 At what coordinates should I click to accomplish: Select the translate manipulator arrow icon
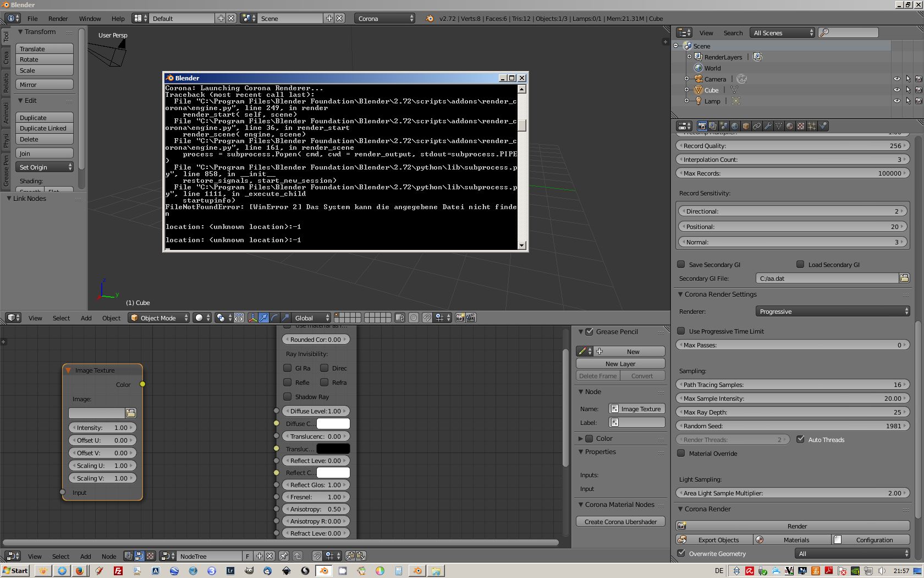pyautogui.click(x=263, y=318)
